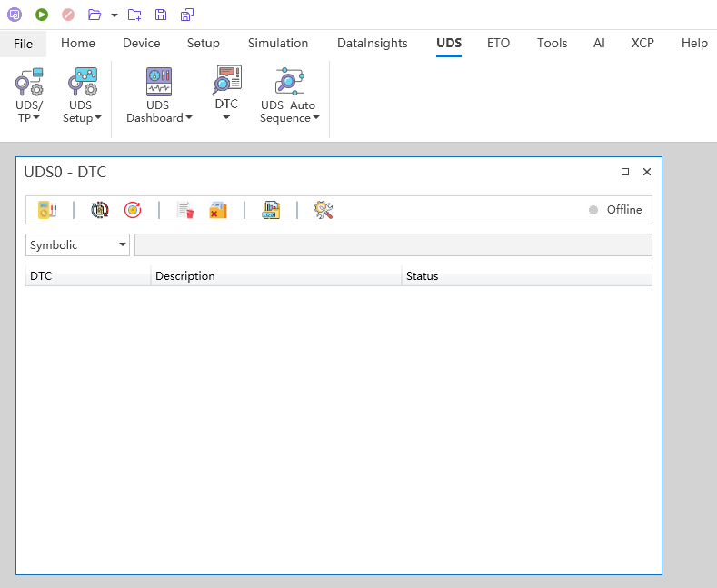Open the File menu
The image size is (717, 588).
click(x=24, y=44)
